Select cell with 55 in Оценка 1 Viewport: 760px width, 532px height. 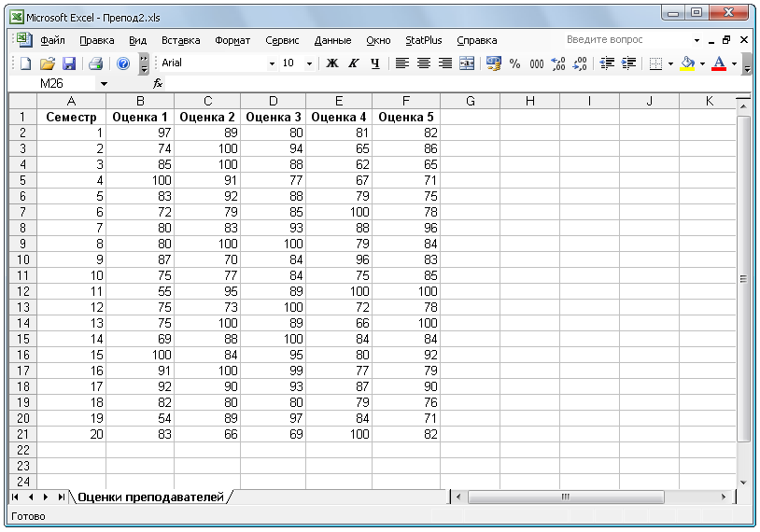point(140,291)
